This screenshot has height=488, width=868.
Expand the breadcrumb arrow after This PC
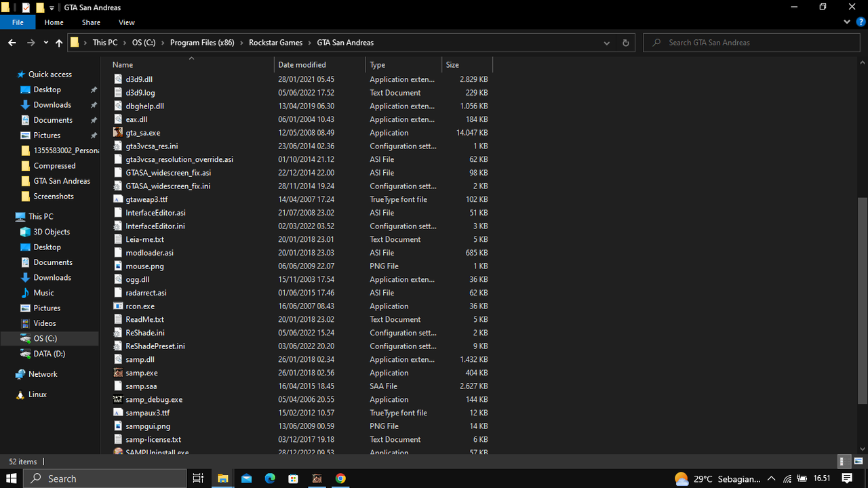[x=125, y=43]
